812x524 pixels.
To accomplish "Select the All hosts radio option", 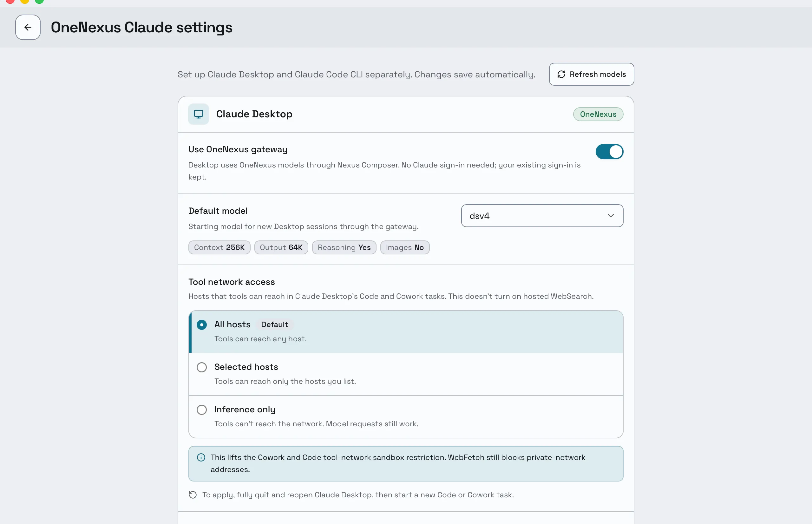I will pos(202,324).
